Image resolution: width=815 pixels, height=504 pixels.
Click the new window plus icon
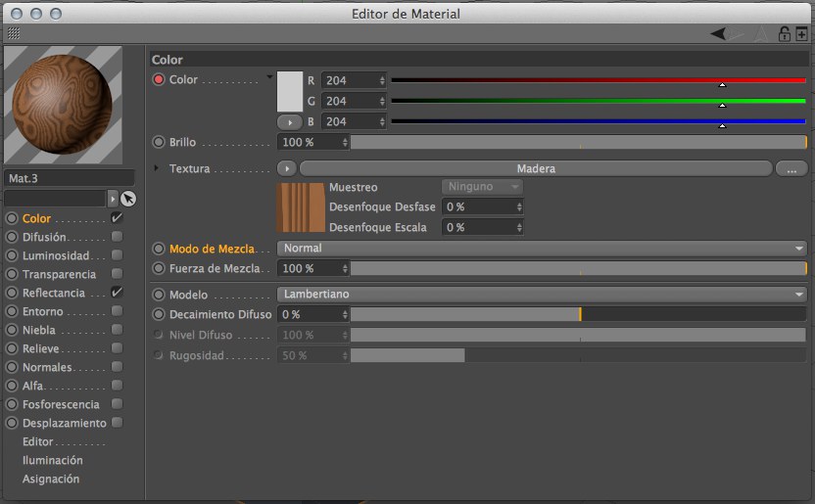pyautogui.click(x=800, y=33)
